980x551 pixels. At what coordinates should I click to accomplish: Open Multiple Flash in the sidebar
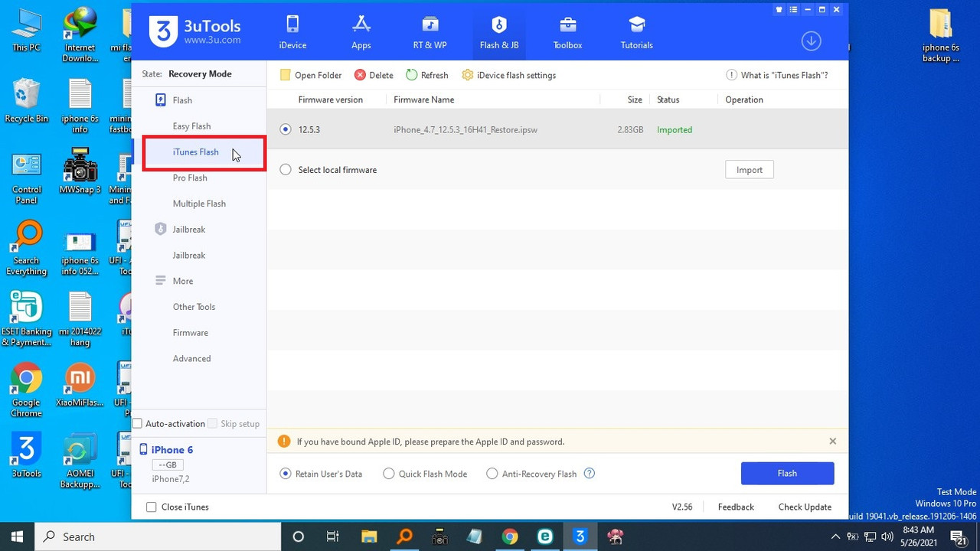(199, 204)
